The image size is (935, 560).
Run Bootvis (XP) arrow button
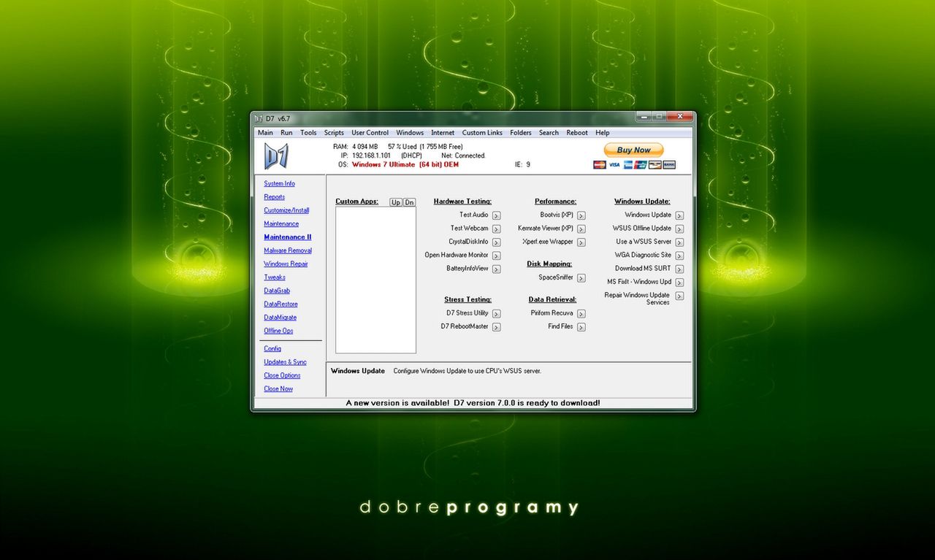point(581,215)
